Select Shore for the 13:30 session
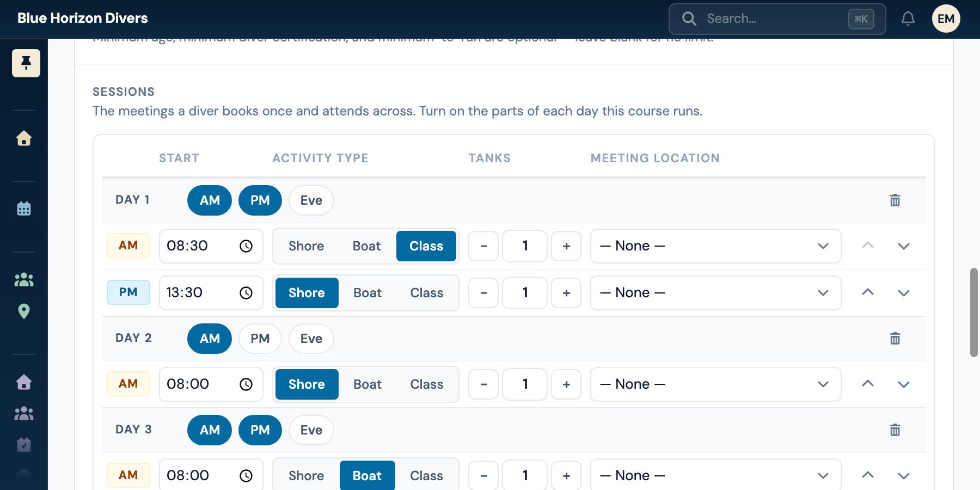This screenshot has width=980, height=490. point(307,293)
